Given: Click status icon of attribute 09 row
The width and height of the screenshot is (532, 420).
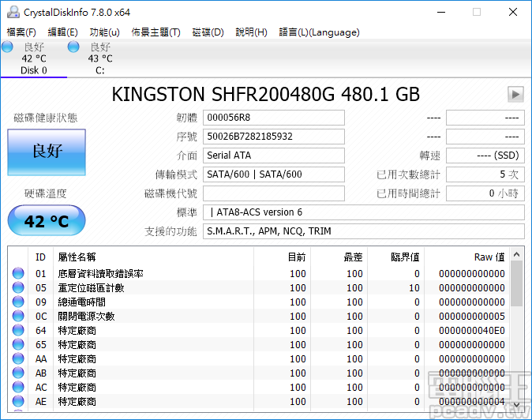Looking at the screenshot, I should [18, 302].
